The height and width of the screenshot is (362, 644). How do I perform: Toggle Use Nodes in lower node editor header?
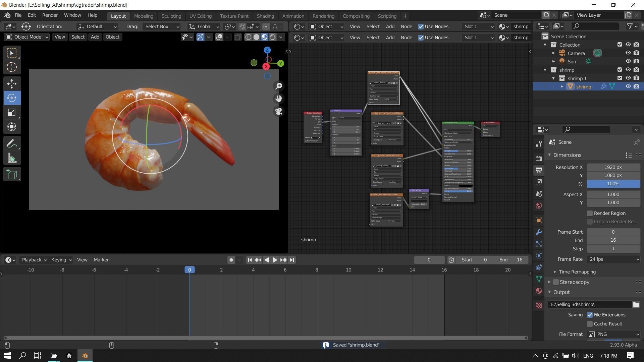tap(421, 38)
